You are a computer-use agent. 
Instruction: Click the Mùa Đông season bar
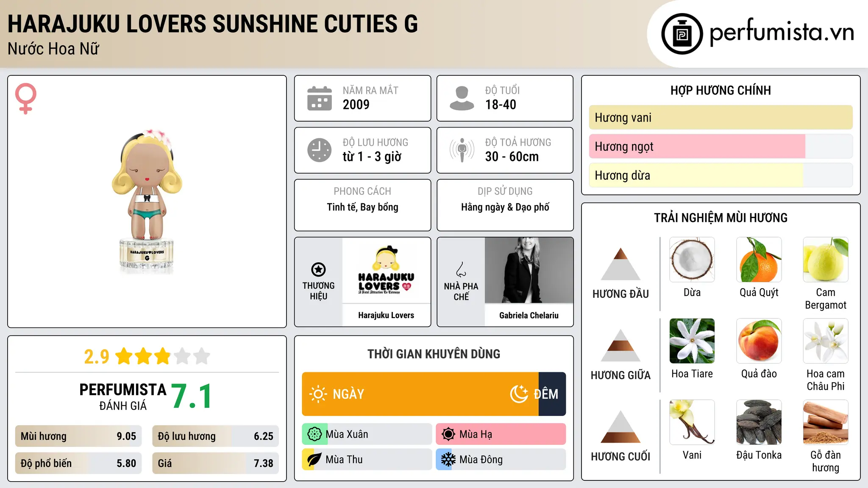(x=501, y=460)
